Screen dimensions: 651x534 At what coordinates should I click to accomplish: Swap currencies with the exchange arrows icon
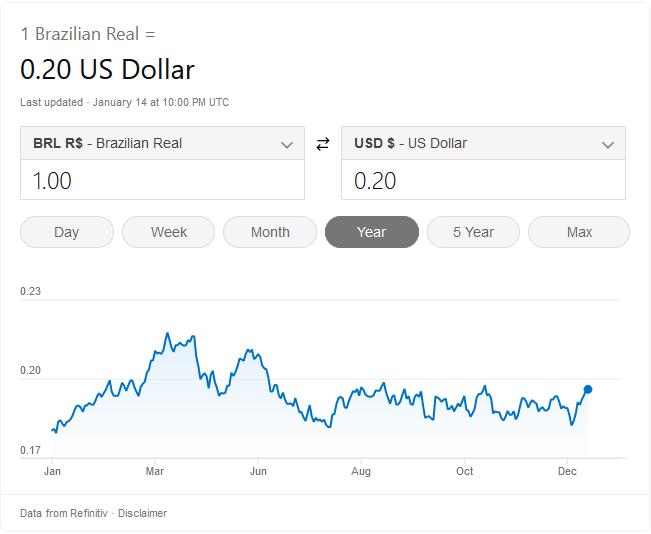[x=323, y=144]
